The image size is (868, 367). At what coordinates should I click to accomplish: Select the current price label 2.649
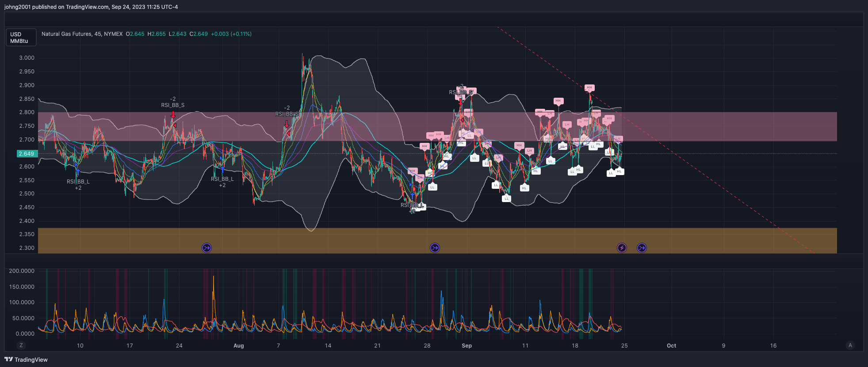pos(27,154)
